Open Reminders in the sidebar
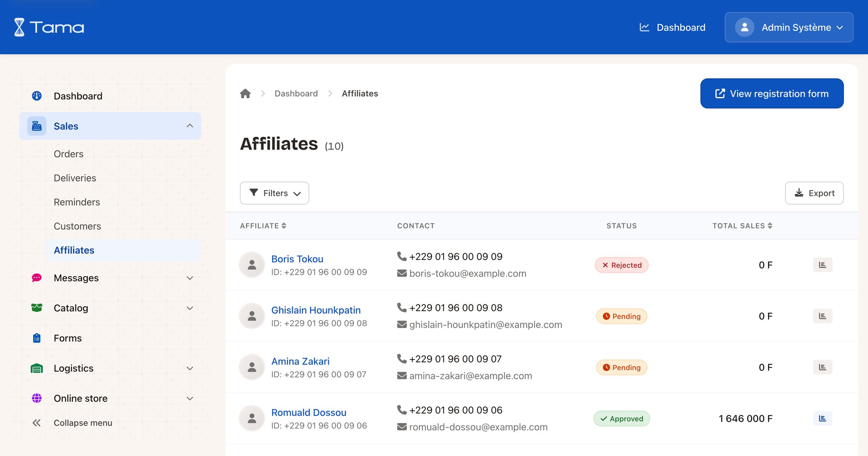This screenshot has height=456, width=868. pos(77,202)
